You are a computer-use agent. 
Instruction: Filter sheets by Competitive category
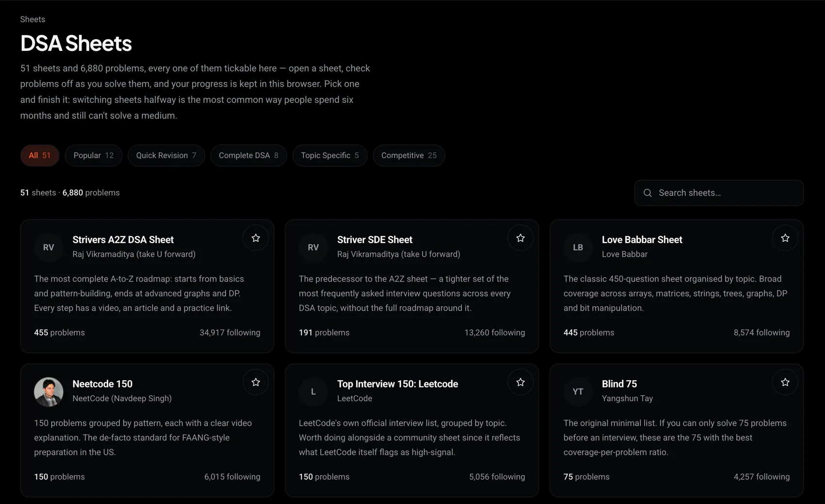pos(409,156)
